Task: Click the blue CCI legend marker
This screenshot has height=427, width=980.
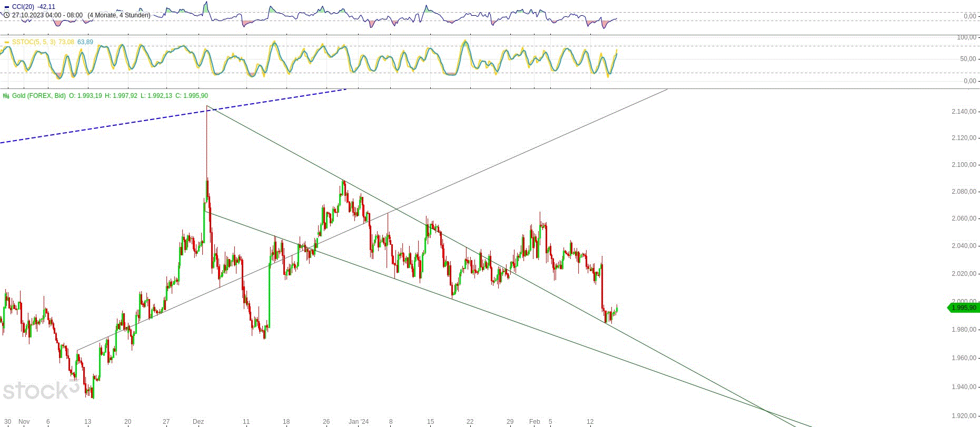Action: 6,7
